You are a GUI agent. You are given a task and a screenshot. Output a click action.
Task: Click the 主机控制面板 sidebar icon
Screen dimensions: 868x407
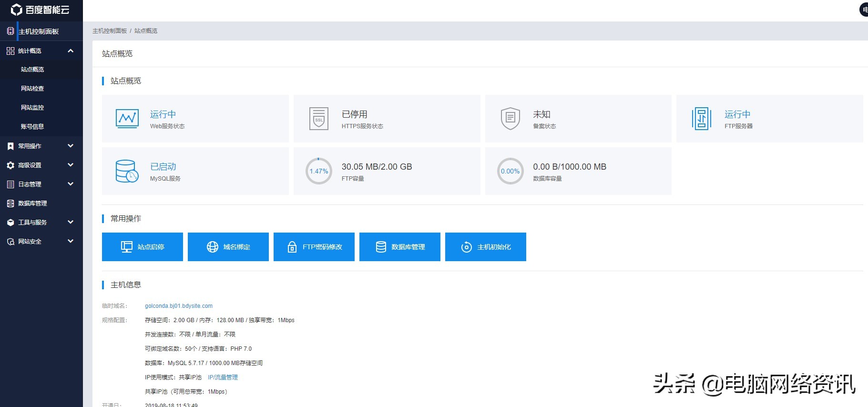click(x=10, y=31)
